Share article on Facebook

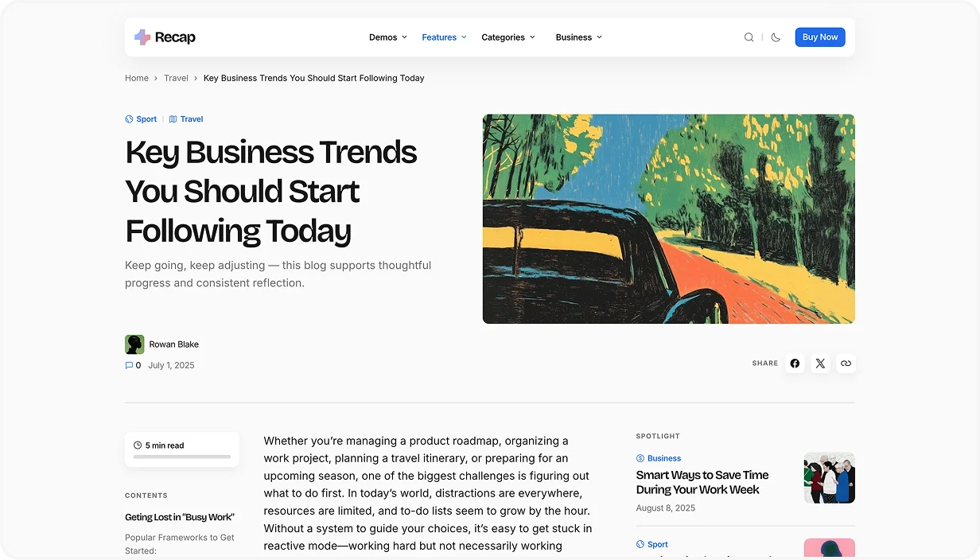(x=795, y=364)
